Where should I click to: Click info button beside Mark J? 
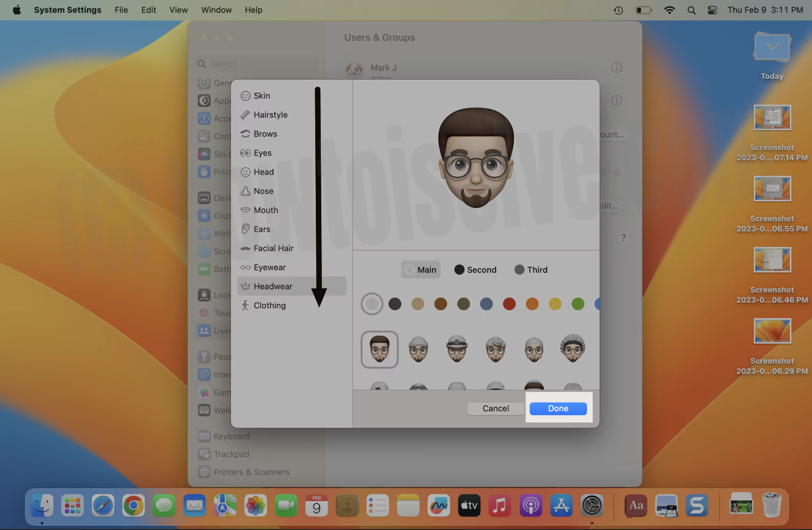point(617,67)
